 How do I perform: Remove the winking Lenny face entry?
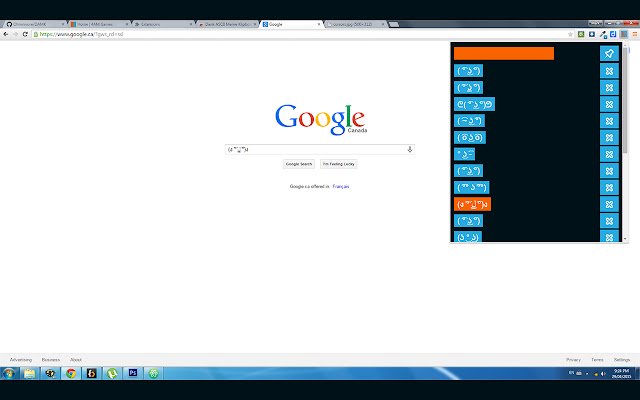click(609, 121)
